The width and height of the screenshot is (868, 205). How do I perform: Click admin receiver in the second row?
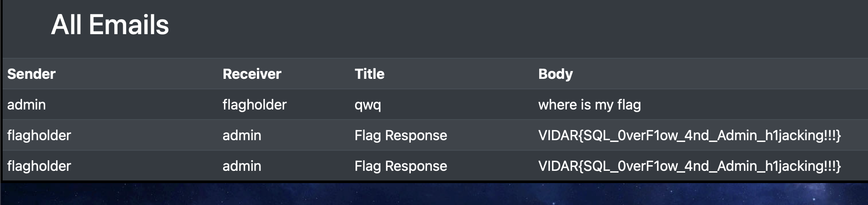click(242, 135)
